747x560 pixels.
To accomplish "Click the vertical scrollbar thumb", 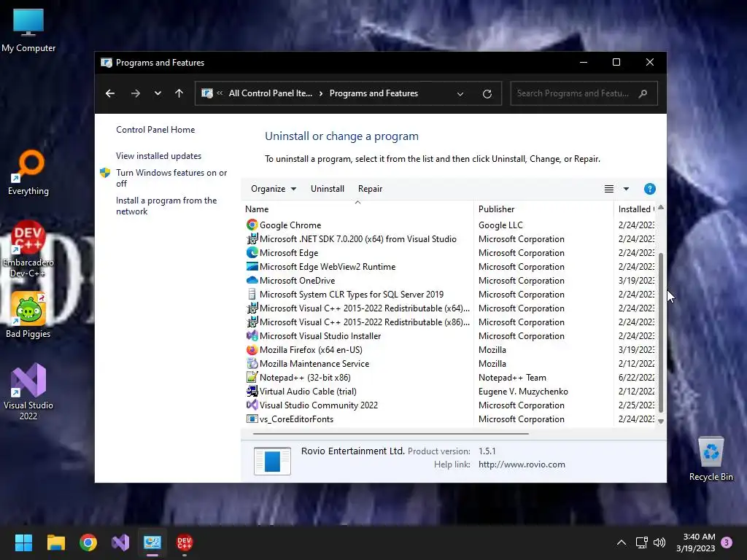I will tap(661, 332).
